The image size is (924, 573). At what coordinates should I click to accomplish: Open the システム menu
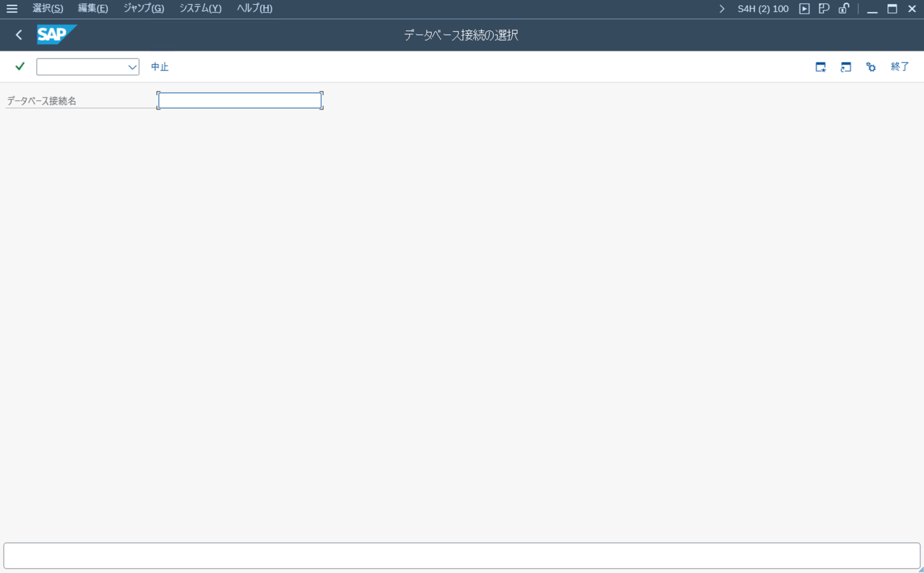coord(200,8)
